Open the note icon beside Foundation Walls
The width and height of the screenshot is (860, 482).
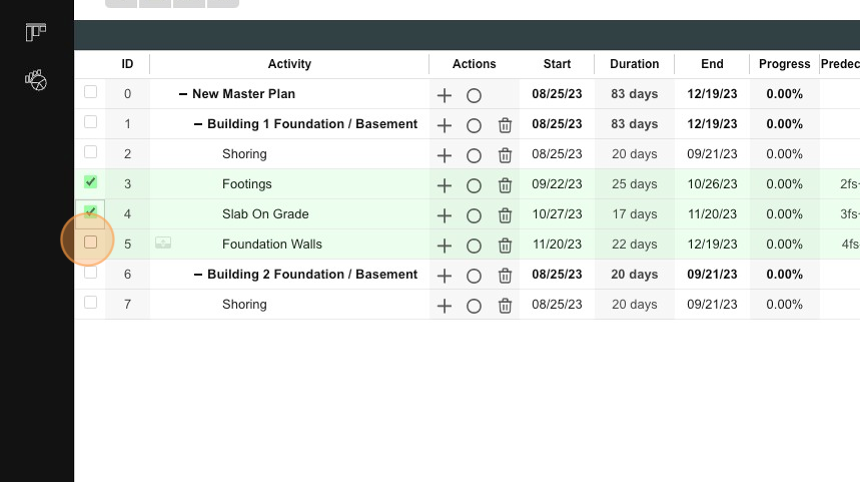[x=163, y=242]
